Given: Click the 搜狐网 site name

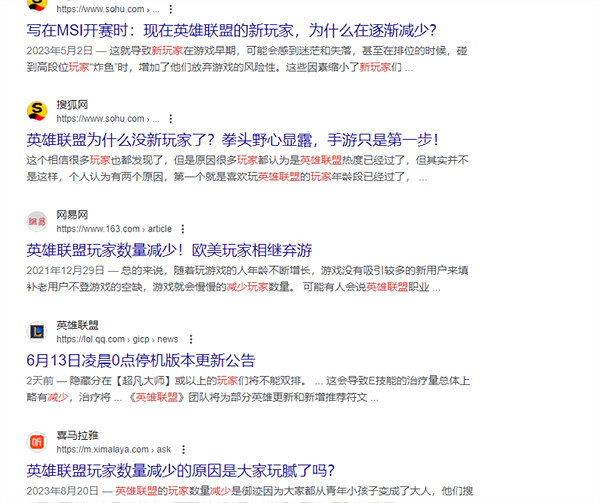Looking at the screenshot, I should coord(72,104).
